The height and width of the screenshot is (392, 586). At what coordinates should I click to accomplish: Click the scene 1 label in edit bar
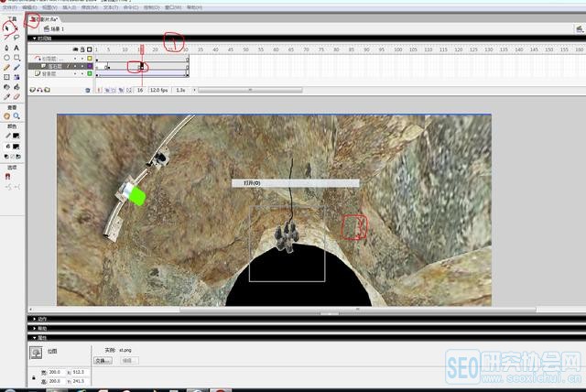coord(55,28)
